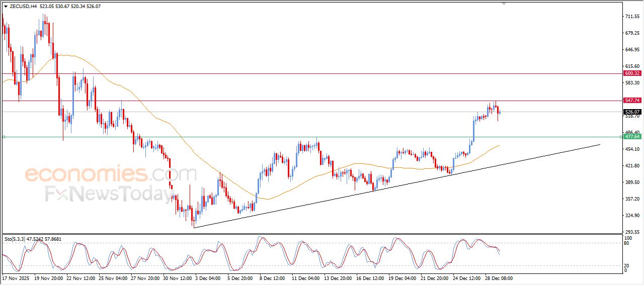
Task: Click the 389.50 price axis label
Action: [x=632, y=182]
